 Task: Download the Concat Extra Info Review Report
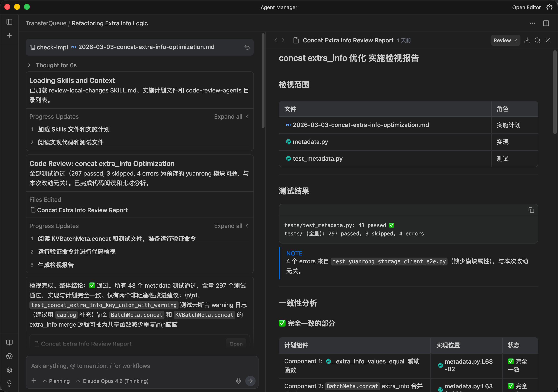pos(527,40)
